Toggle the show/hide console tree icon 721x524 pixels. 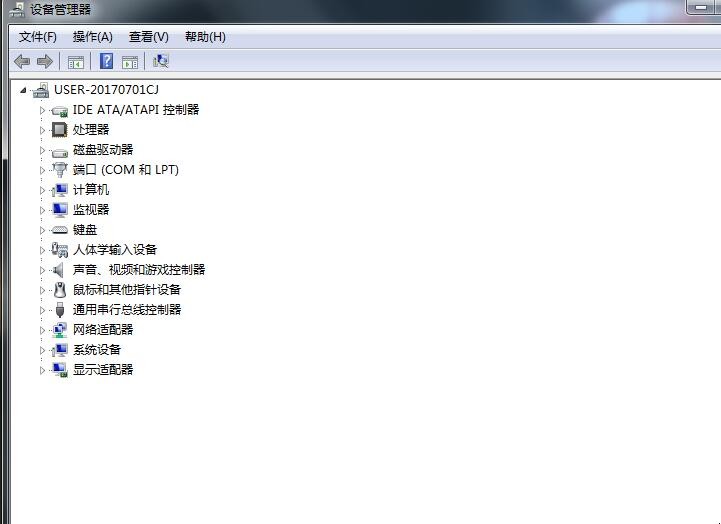pos(75,61)
